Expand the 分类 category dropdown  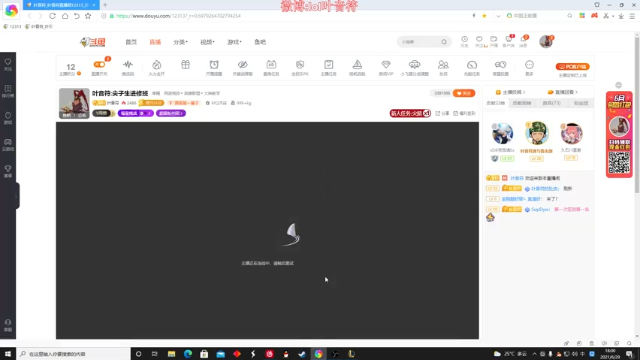point(180,42)
